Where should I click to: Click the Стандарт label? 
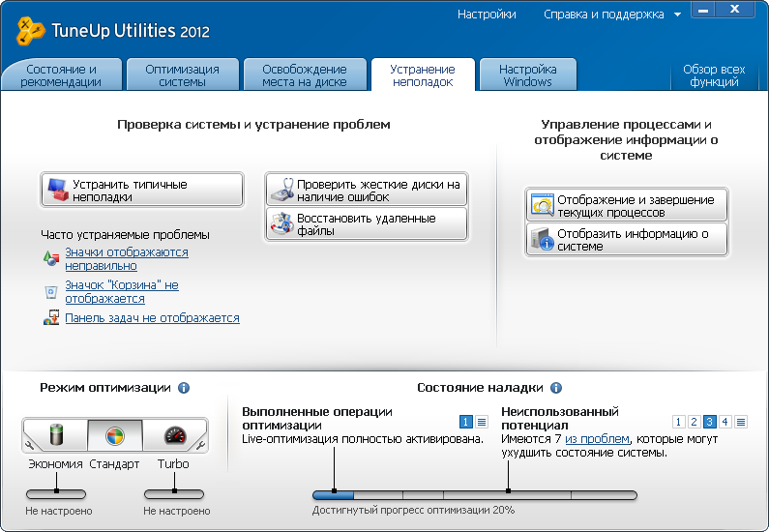coord(114,464)
